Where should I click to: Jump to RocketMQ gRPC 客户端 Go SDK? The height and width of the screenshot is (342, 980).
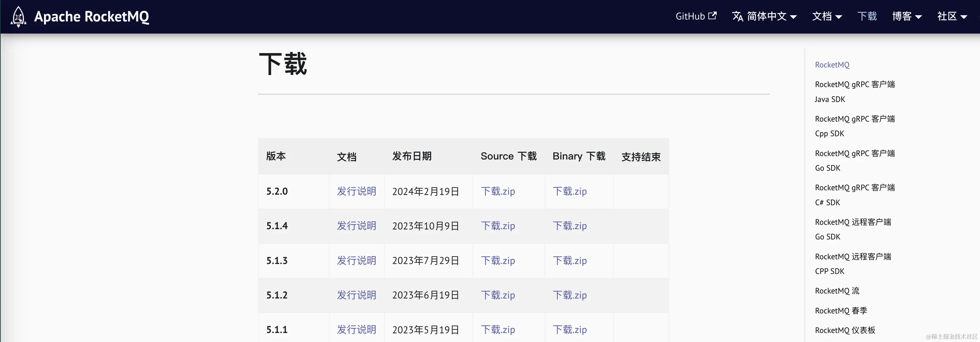tap(855, 161)
